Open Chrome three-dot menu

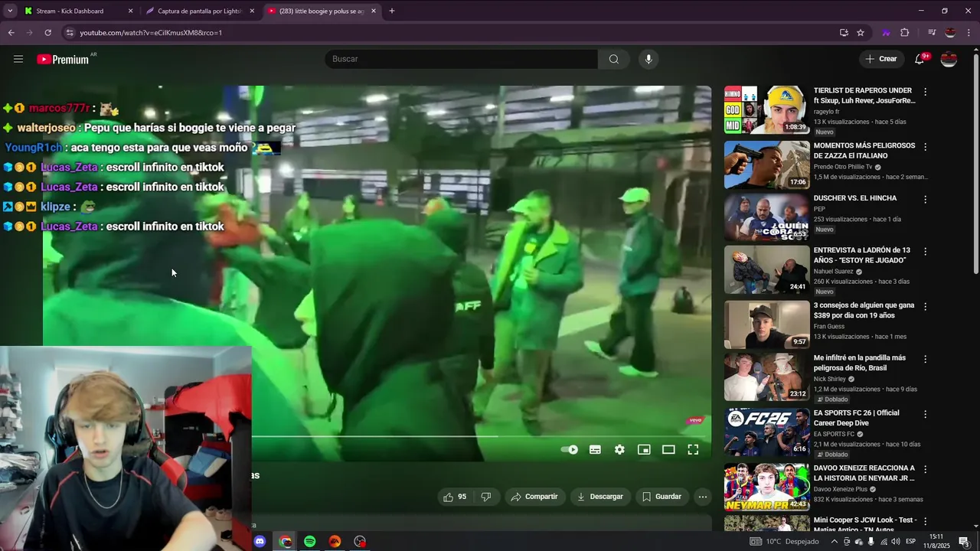coord(969,33)
